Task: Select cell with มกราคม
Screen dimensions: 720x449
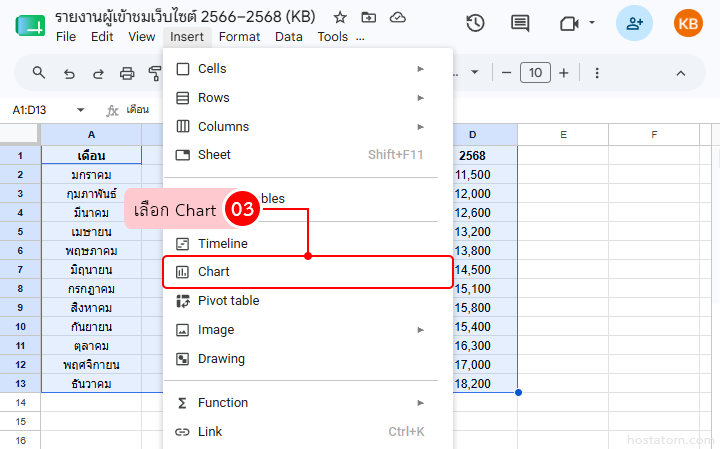Action: [x=91, y=175]
